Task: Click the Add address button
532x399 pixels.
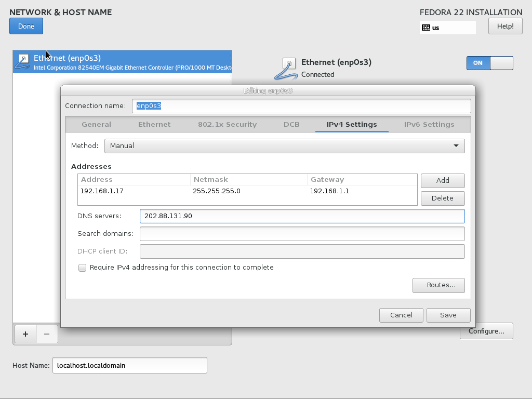Action: [x=443, y=180]
